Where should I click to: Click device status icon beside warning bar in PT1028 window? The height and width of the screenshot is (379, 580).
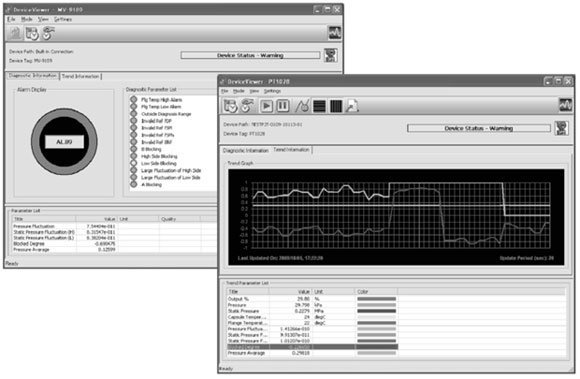[561, 128]
